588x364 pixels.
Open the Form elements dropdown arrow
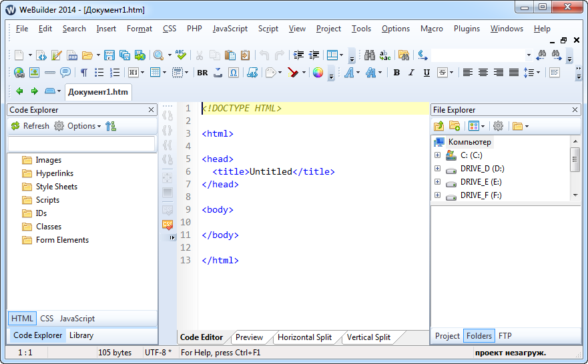tap(186, 72)
